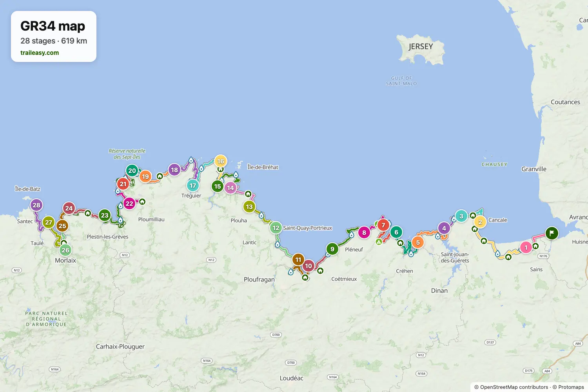Click stage 9 marker near Pléneuf
This screenshot has height=392, width=588.
[x=332, y=249]
